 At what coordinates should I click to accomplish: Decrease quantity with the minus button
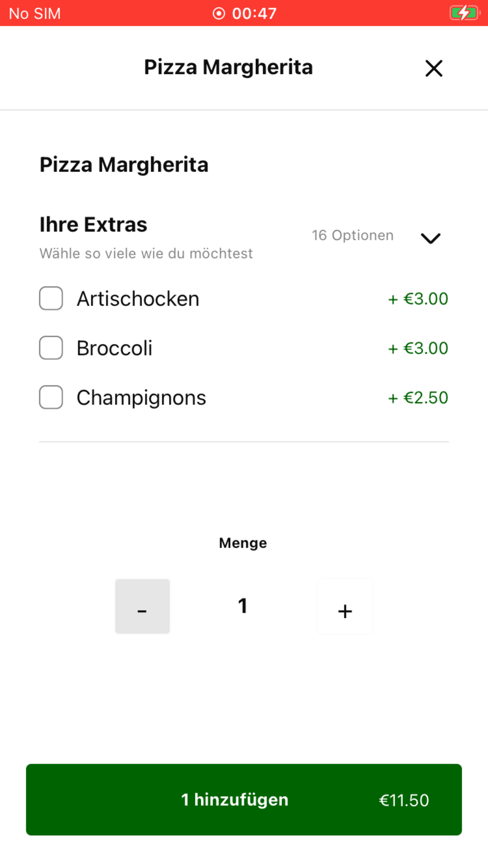point(142,606)
